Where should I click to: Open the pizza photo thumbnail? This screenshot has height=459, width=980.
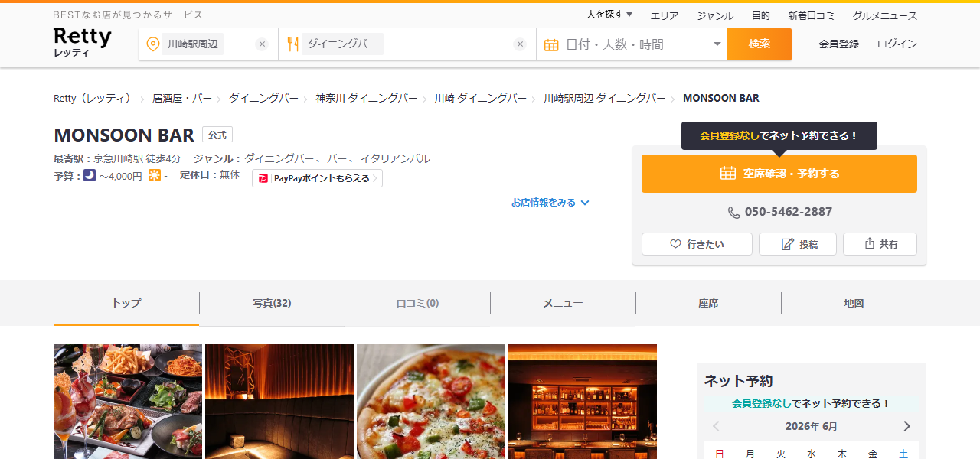pyautogui.click(x=431, y=402)
